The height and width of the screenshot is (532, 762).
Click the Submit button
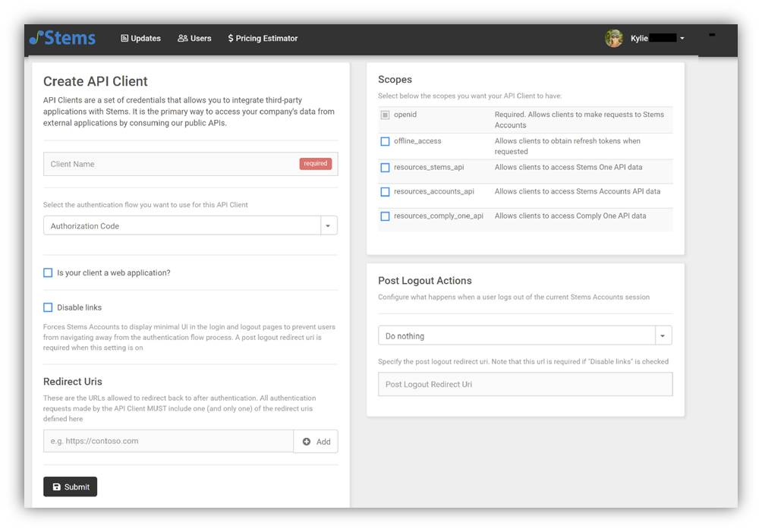(70, 486)
